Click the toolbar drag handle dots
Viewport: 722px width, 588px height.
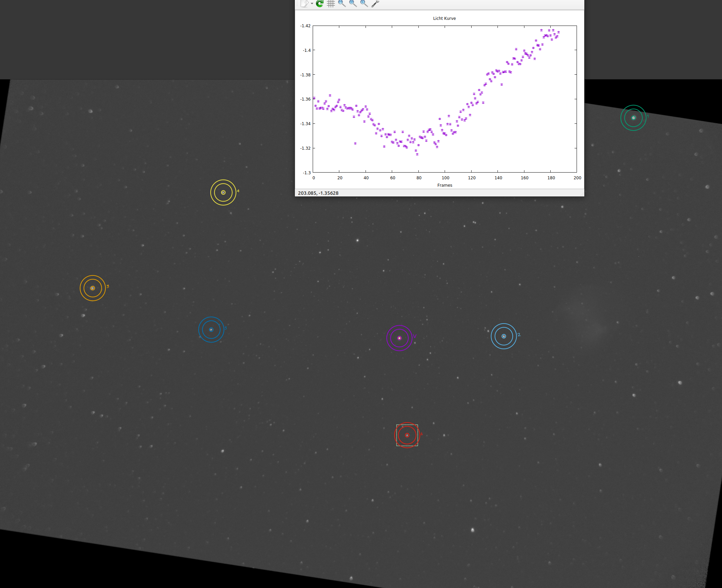(297, 3)
